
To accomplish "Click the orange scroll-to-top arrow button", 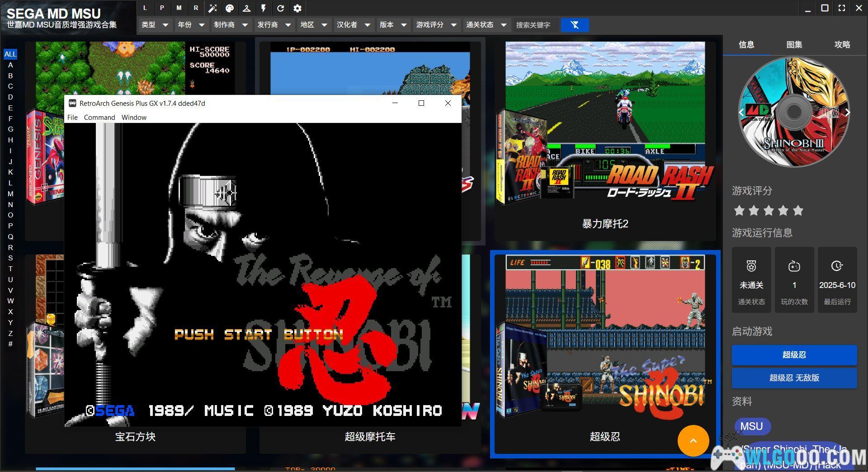I will point(693,440).
